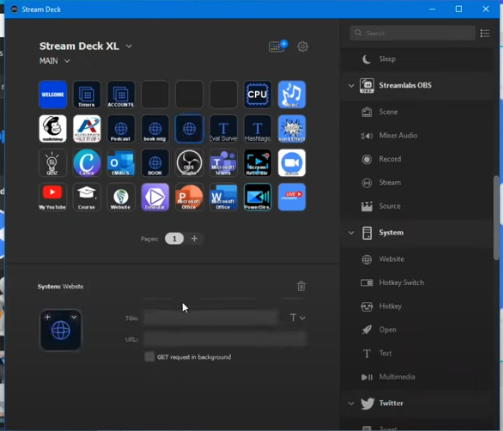
Task: Collapse the Twitter category
Action: pos(351,403)
